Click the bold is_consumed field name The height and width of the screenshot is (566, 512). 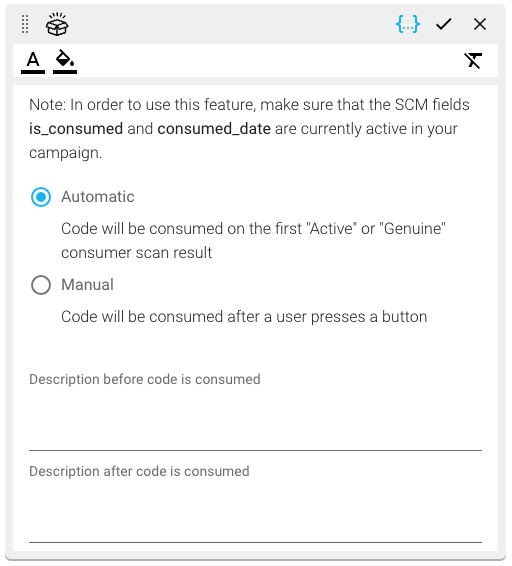pos(76,129)
